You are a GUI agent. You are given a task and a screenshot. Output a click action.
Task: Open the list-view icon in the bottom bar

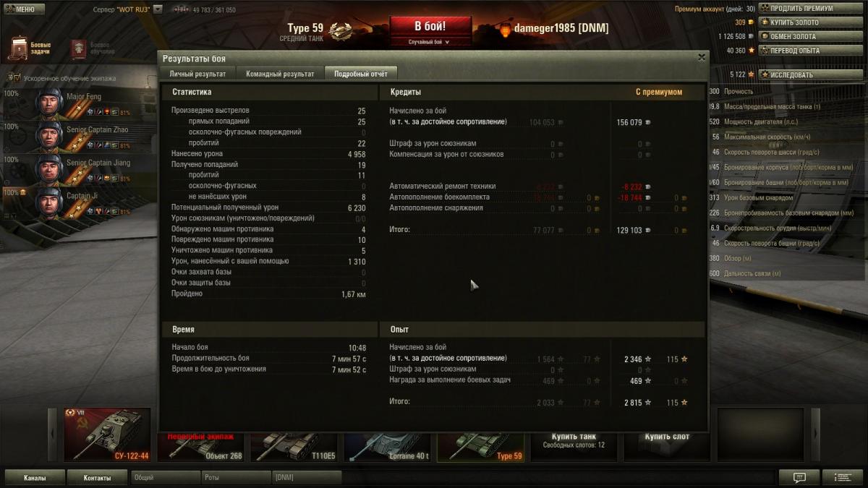pos(842,477)
